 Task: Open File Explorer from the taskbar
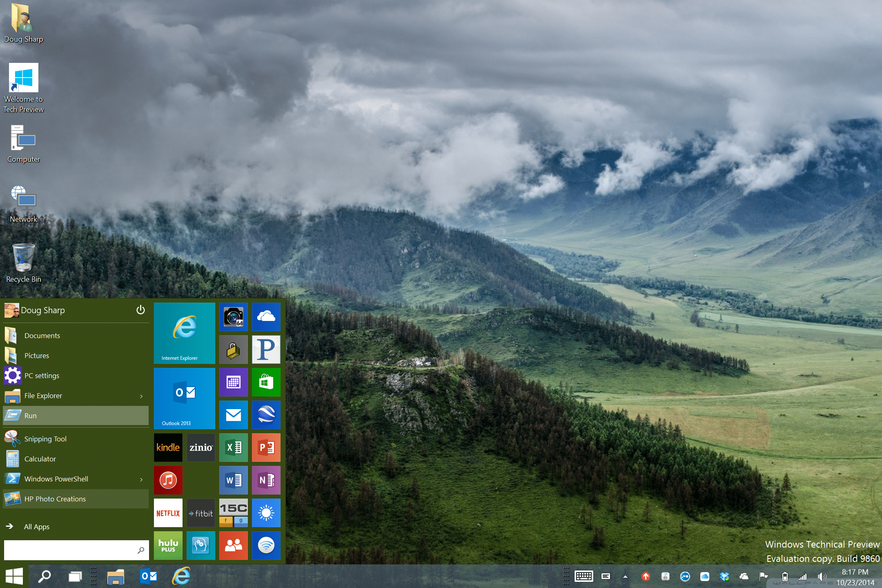(116, 576)
